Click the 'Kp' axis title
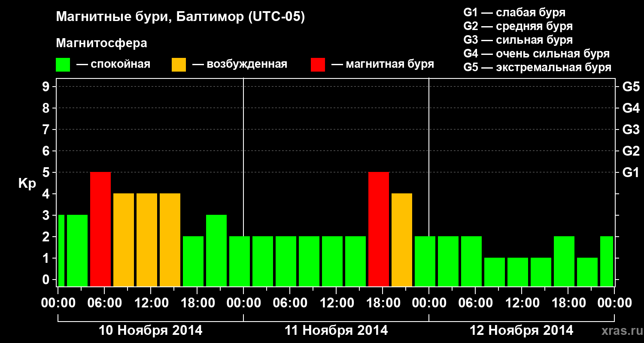This screenshot has height=343, width=644. pyautogui.click(x=27, y=184)
